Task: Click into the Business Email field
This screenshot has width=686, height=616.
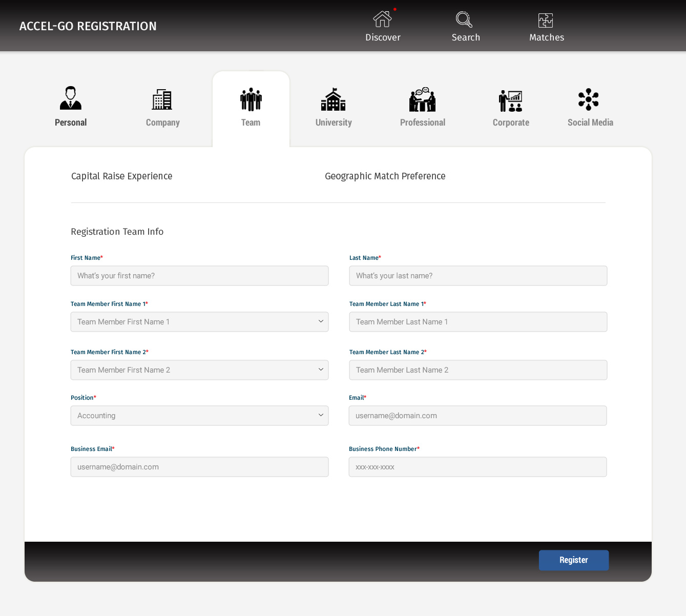Action: [199, 467]
